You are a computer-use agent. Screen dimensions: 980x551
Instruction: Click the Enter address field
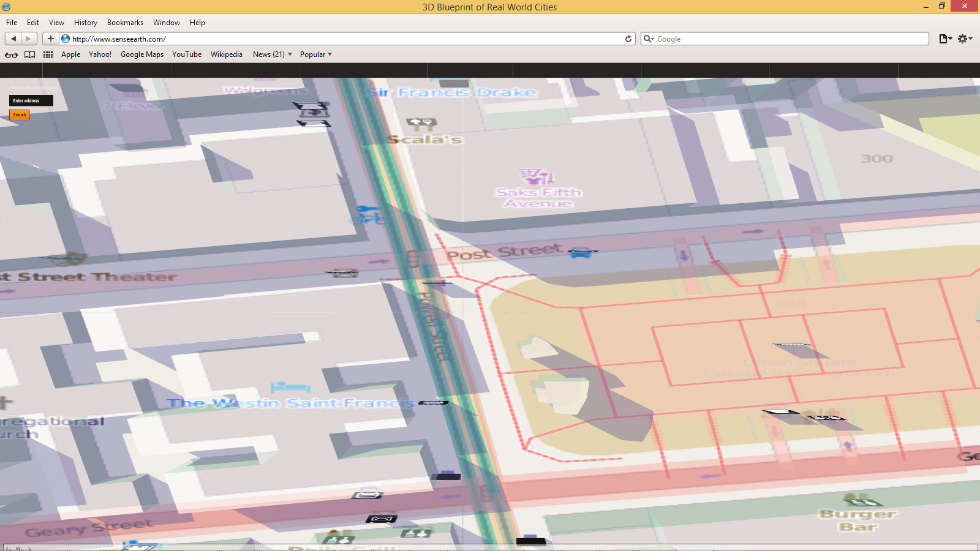[x=31, y=100]
